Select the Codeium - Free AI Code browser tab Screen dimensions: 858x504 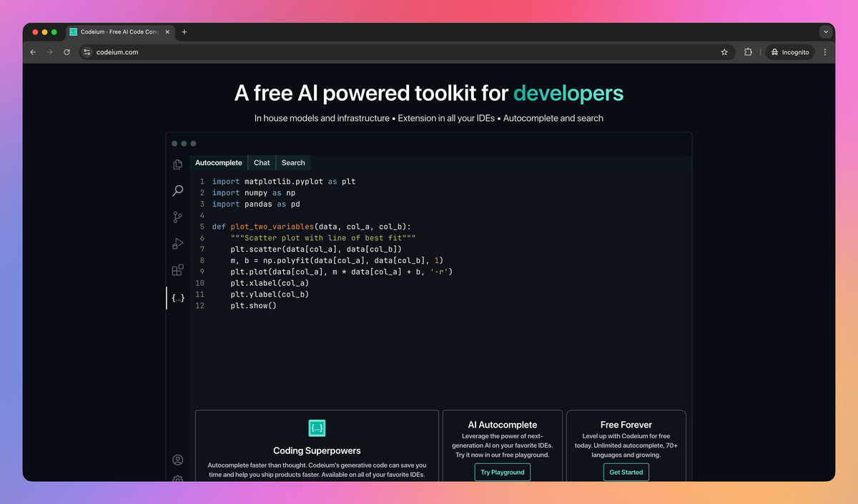tap(120, 32)
